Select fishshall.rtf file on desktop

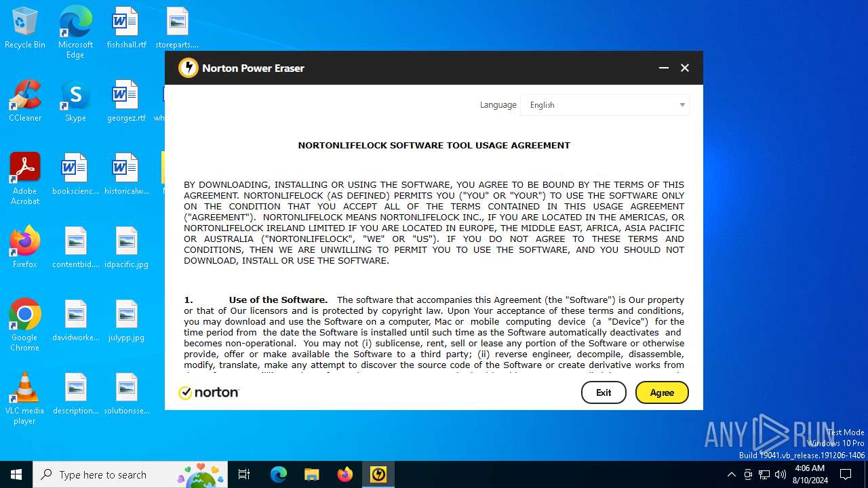point(126,28)
